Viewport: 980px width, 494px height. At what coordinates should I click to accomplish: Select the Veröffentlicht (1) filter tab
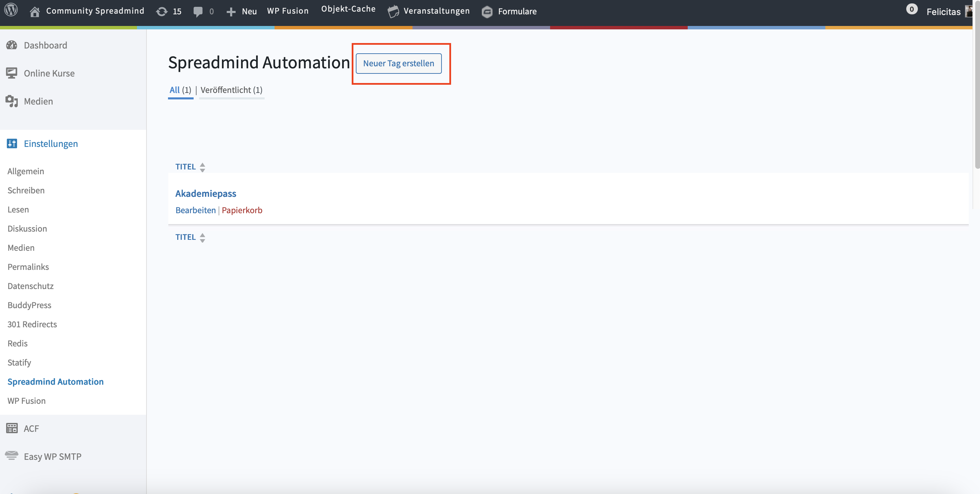[231, 90]
